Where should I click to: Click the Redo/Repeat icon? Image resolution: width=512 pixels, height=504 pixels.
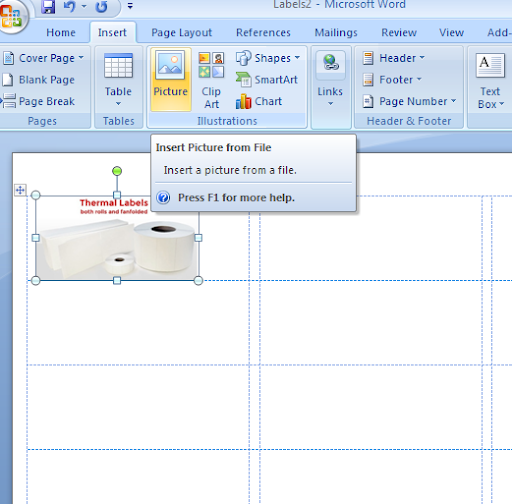click(101, 6)
